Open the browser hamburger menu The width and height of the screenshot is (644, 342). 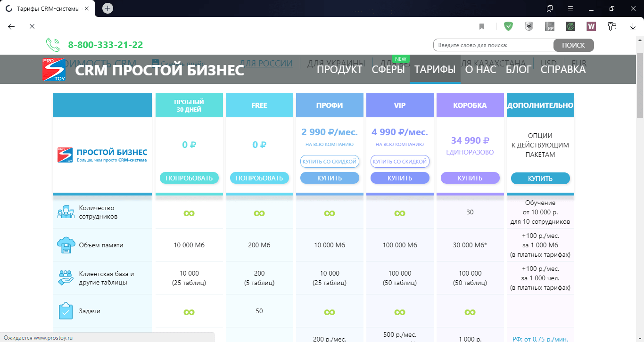point(570,8)
